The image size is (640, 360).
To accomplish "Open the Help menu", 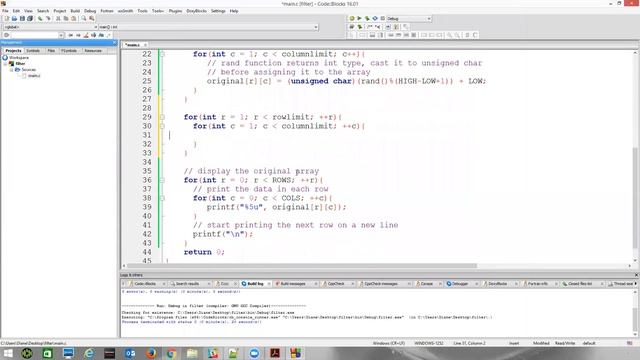I will pyautogui.click(x=234, y=11).
